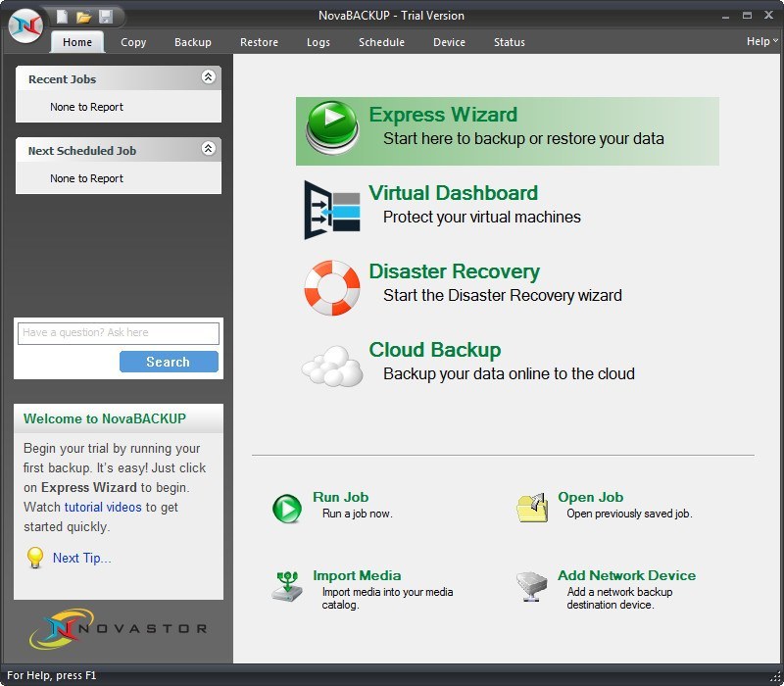The width and height of the screenshot is (784, 686).
Task: Open the Schedule tab
Action: tap(381, 42)
